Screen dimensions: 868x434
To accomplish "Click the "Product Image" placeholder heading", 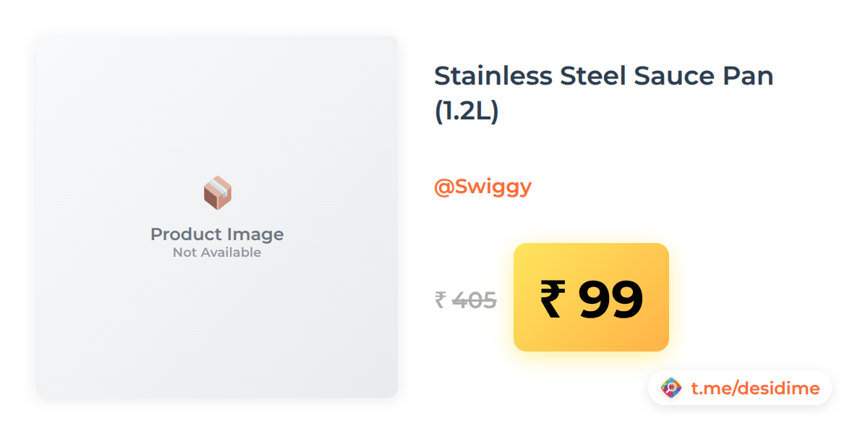I will pos(217,234).
